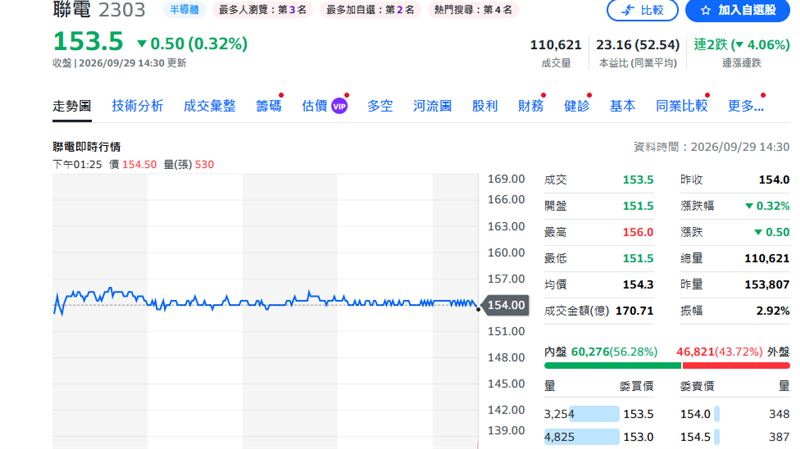Open the 成交彙整 tab
Screen dimensions: 800x449
[209, 106]
